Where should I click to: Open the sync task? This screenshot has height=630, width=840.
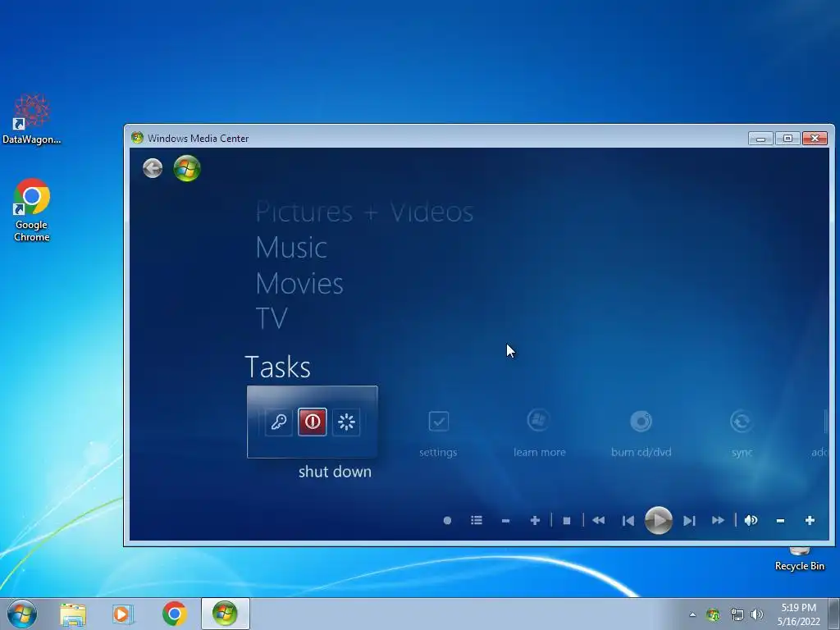coord(742,434)
